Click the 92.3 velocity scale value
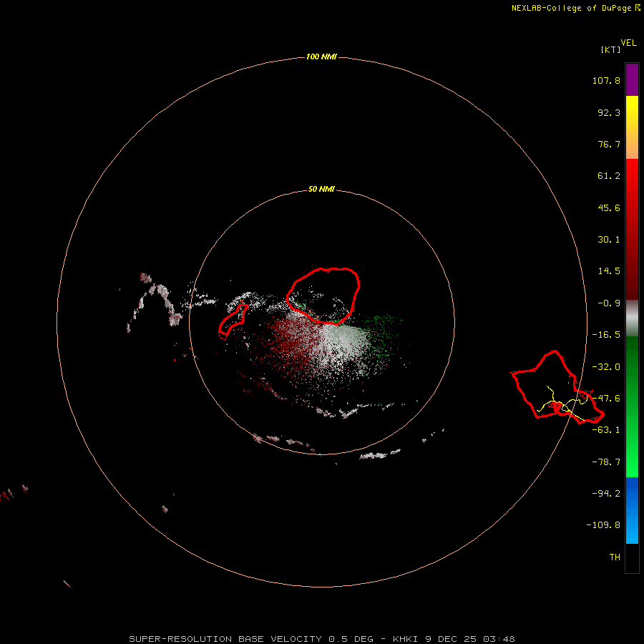Viewport: 644px width, 644px height. click(609, 112)
